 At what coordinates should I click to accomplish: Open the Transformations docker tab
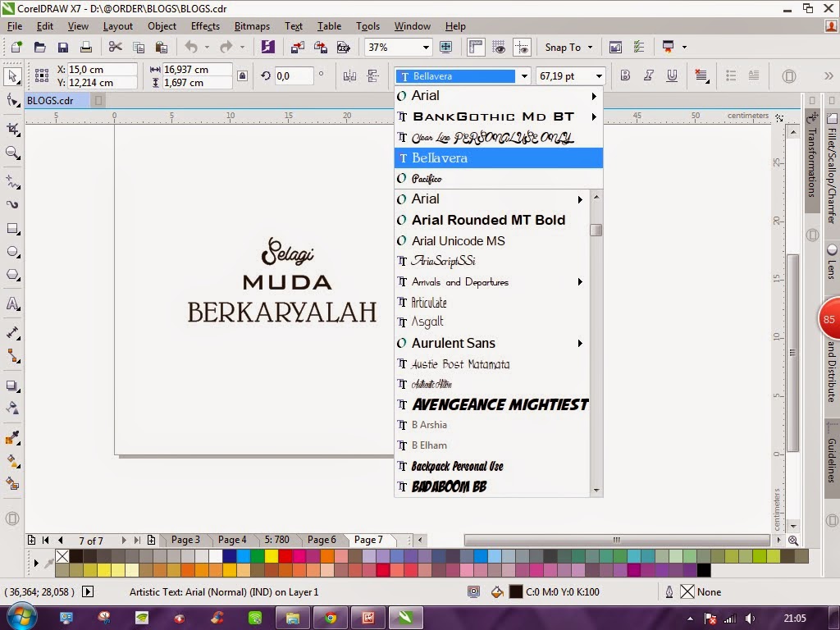[812, 160]
